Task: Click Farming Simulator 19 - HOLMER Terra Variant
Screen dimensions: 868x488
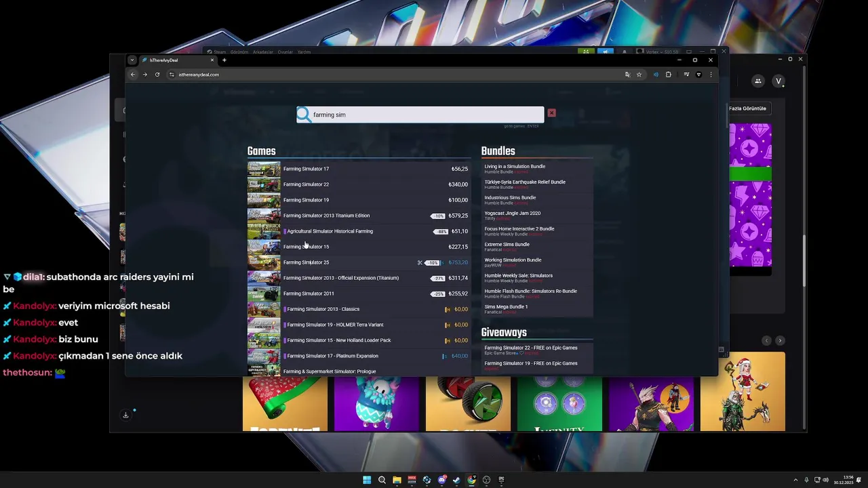Action: coord(335,325)
